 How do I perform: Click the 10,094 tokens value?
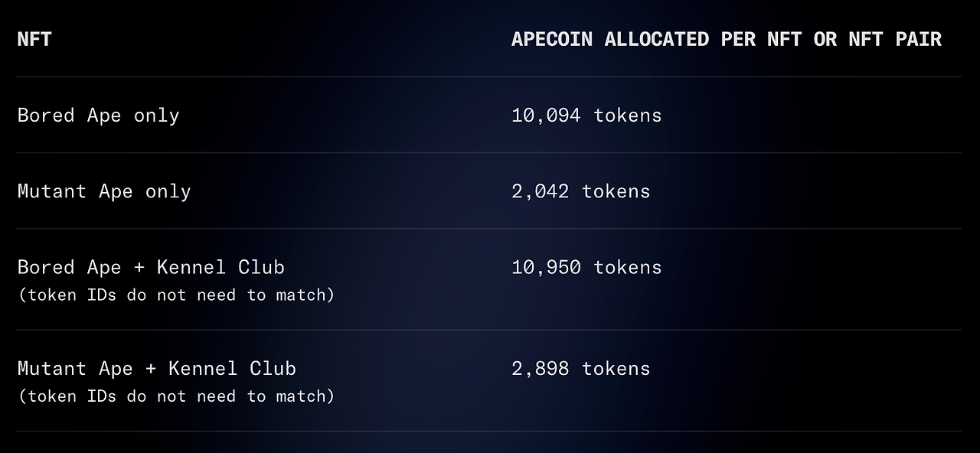586,116
